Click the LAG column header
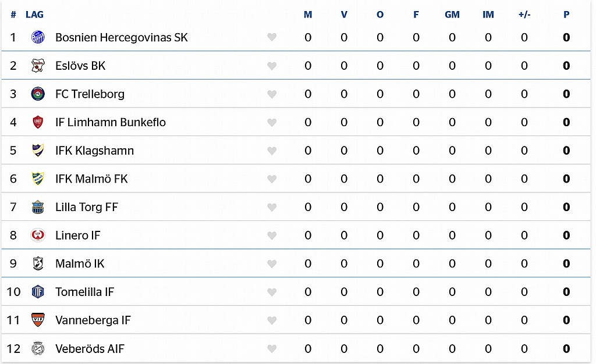This screenshot has width=596, height=364. click(x=34, y=15)
